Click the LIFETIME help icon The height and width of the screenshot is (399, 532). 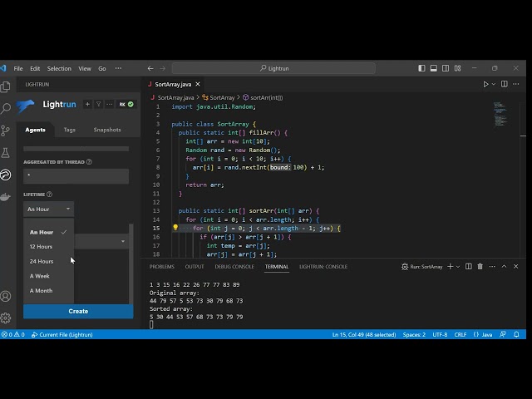[x=49, y=194]
